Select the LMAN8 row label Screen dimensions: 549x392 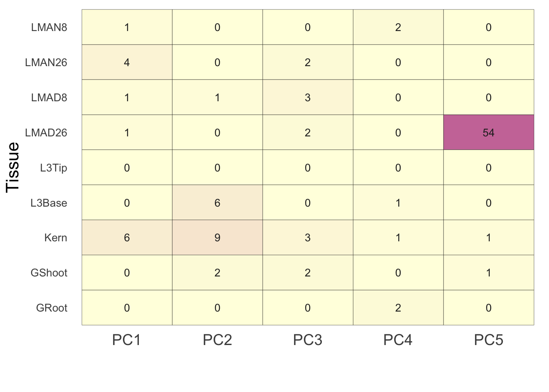[x=49, y=27]
